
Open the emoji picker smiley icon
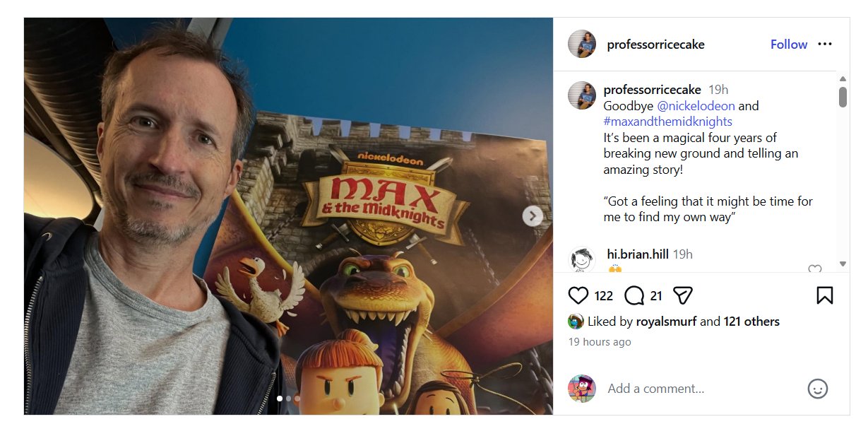point(818,388)
